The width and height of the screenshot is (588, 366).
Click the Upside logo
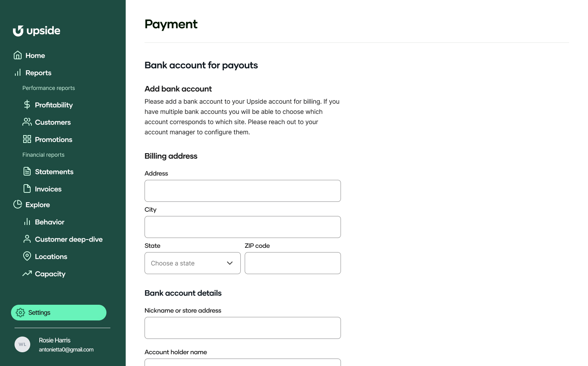(37, 31)
